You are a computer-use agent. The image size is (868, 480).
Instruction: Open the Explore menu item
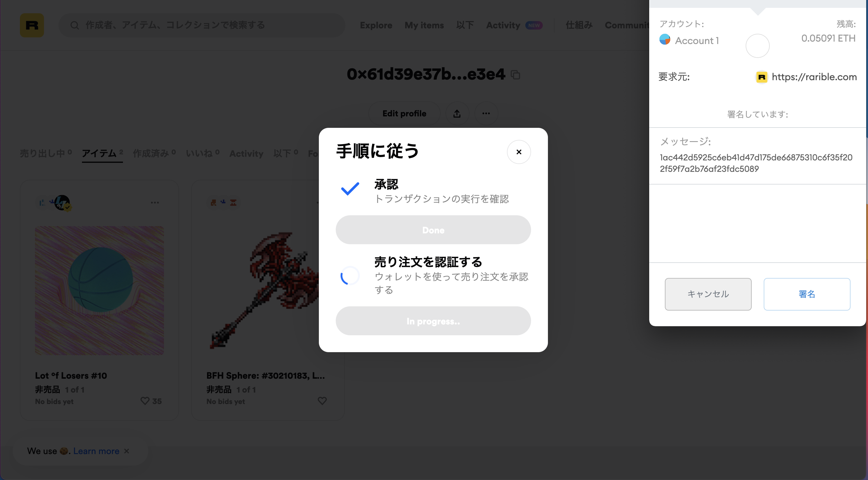[x=376, y=25]
